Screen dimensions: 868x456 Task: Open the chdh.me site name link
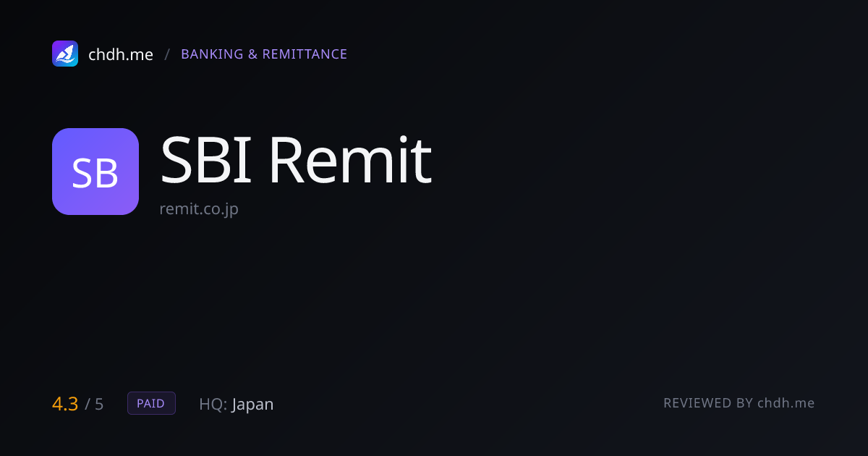coord(121,54)
